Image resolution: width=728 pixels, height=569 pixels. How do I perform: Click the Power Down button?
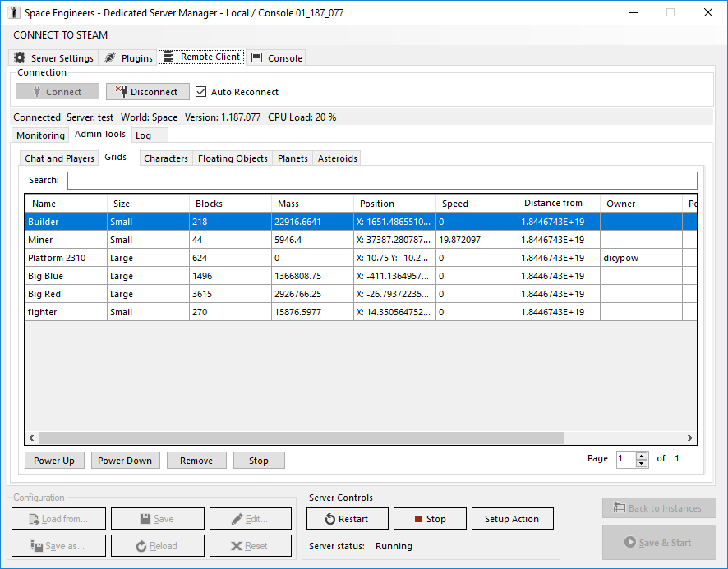125,461
